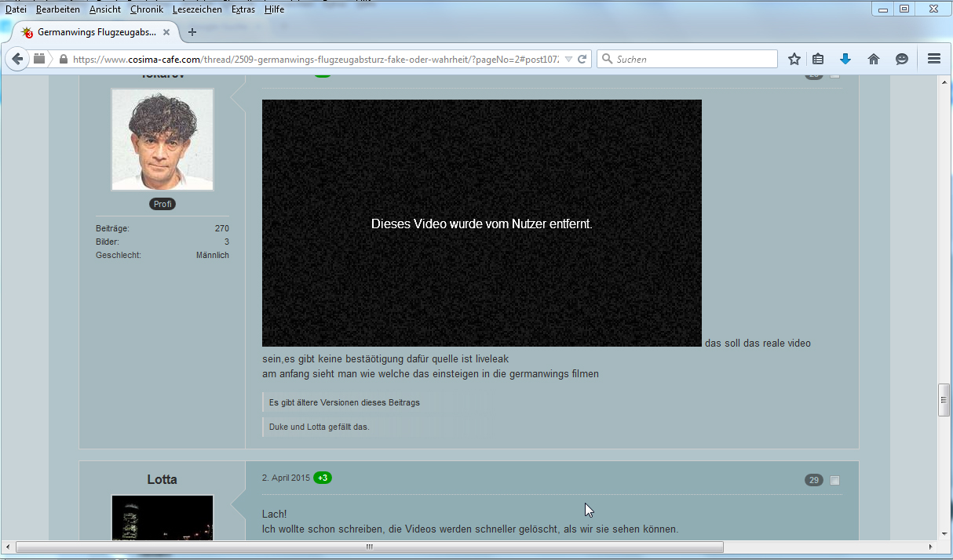Image resolution: width=953 pixels, height=560 pixels.
Task: Open the downloads arrow icon
Action: point(845,59)
